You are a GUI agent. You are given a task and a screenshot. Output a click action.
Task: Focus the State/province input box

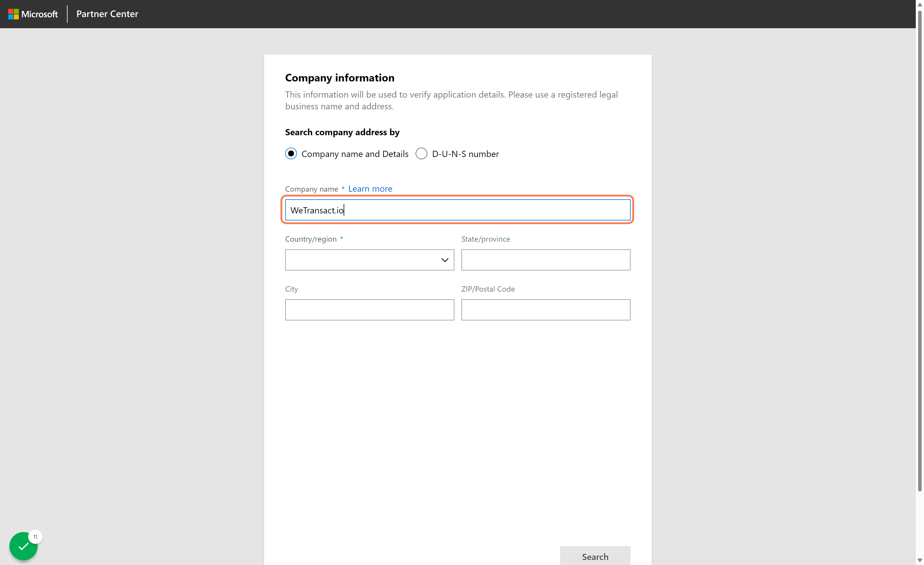click(546, 260)
